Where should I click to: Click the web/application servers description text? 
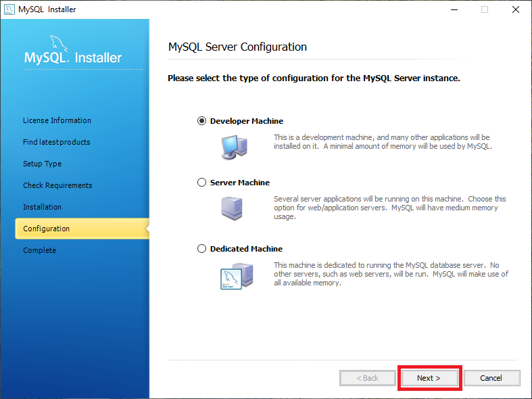[x=390, y=208]
